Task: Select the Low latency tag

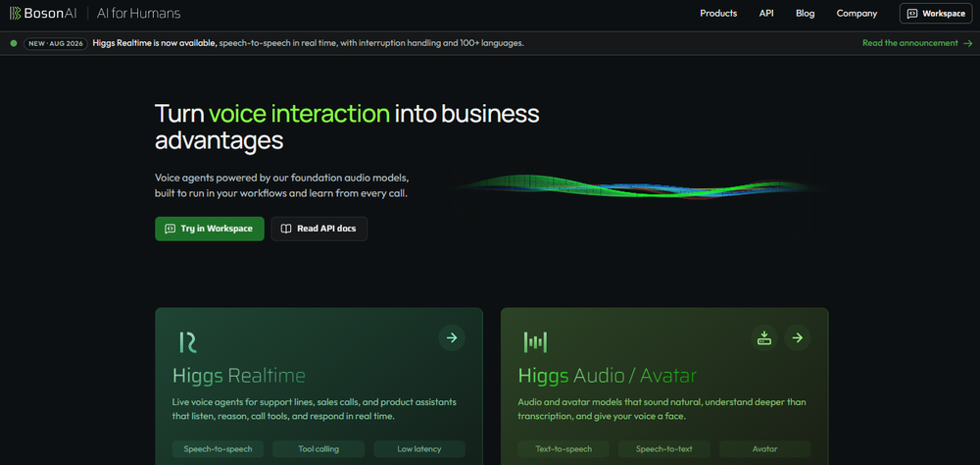Action: (419, 448)
